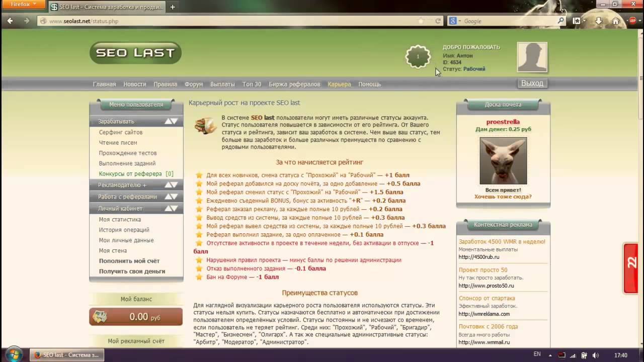Click the forward navigation arrow
The height and width of the screenshot is (362, 644).
(27, 21)
